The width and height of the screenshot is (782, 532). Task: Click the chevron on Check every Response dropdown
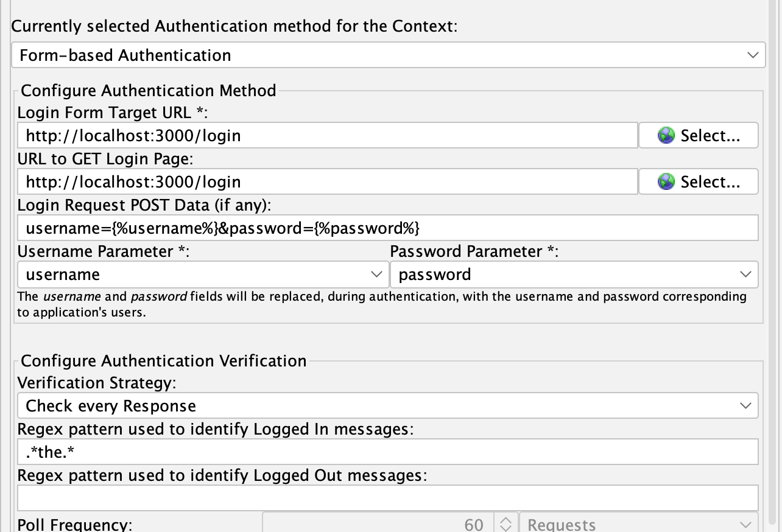coord(746,405)
